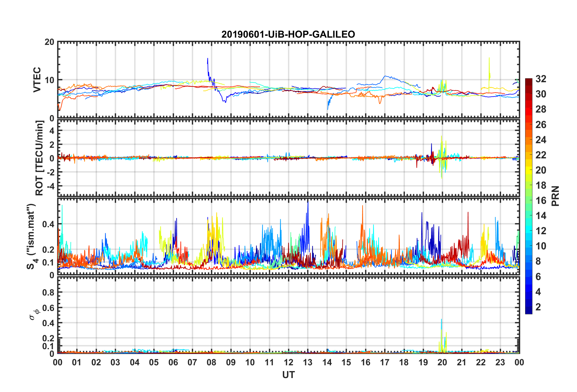This screenshot has height=392, width=577.
Task: Click x-axis hour tick 07
Action: coord(192,362)
